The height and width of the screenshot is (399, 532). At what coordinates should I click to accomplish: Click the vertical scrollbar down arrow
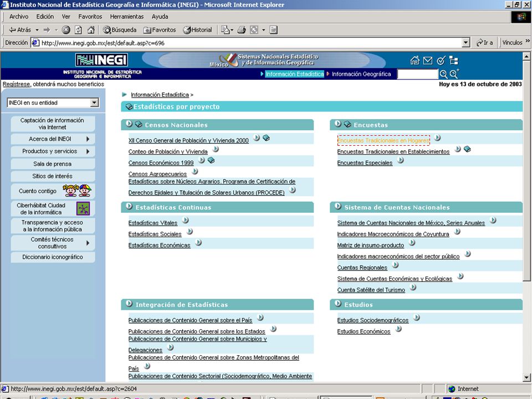click(526, 377)
